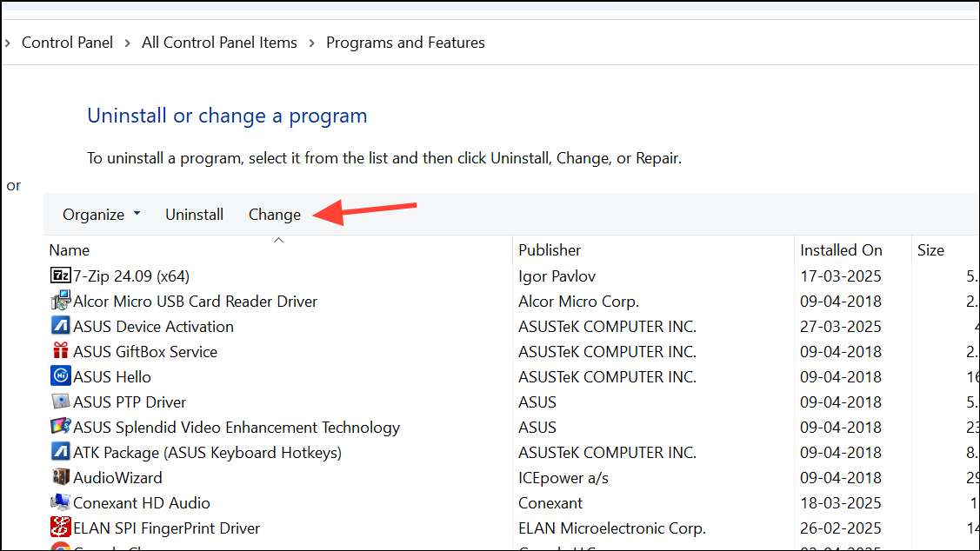980x551 pixels.
Task: Expand chevron after All Control Panel Items
Action: coord(312,43)
